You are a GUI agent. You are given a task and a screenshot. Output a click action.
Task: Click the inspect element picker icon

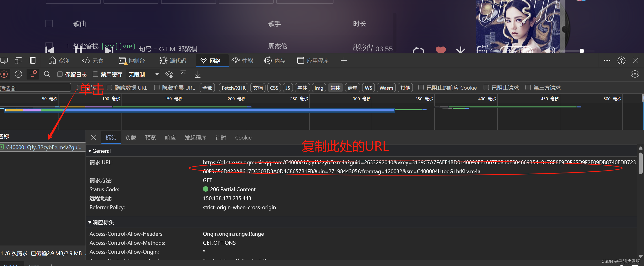click(x=4, y=61)
